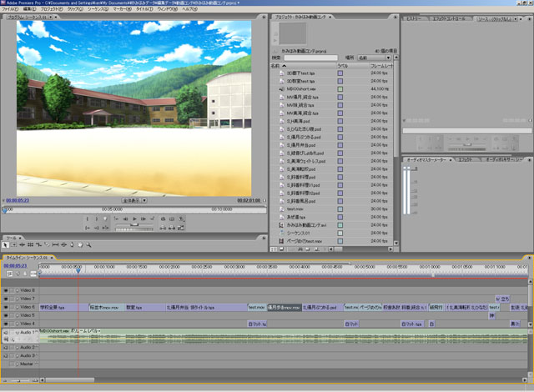Mute the Audio 3 track speaker

click(x=6, y=356)
